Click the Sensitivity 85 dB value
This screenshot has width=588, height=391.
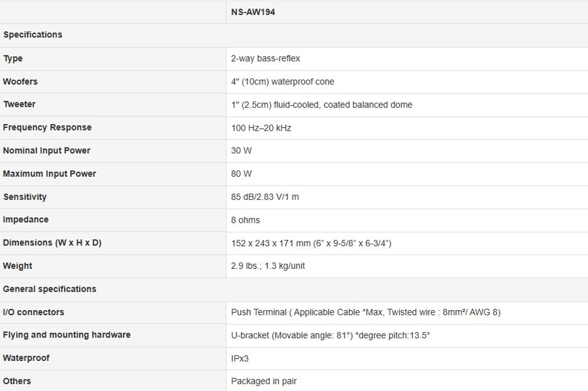[x=265, y=196]
